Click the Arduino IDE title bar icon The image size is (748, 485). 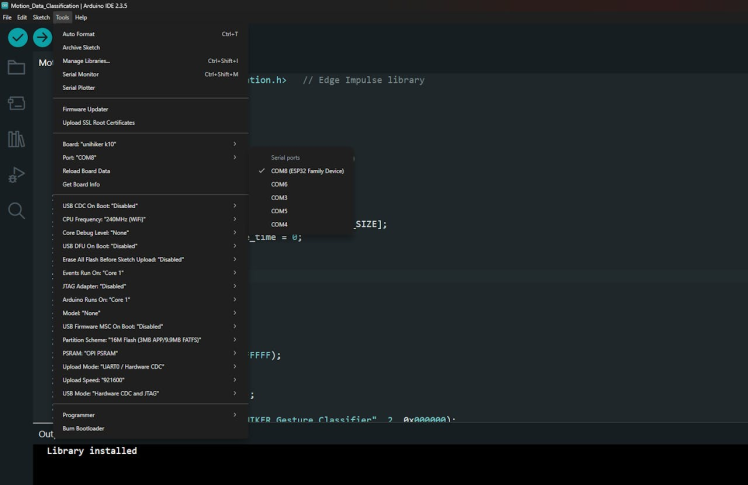coord(5,6)
